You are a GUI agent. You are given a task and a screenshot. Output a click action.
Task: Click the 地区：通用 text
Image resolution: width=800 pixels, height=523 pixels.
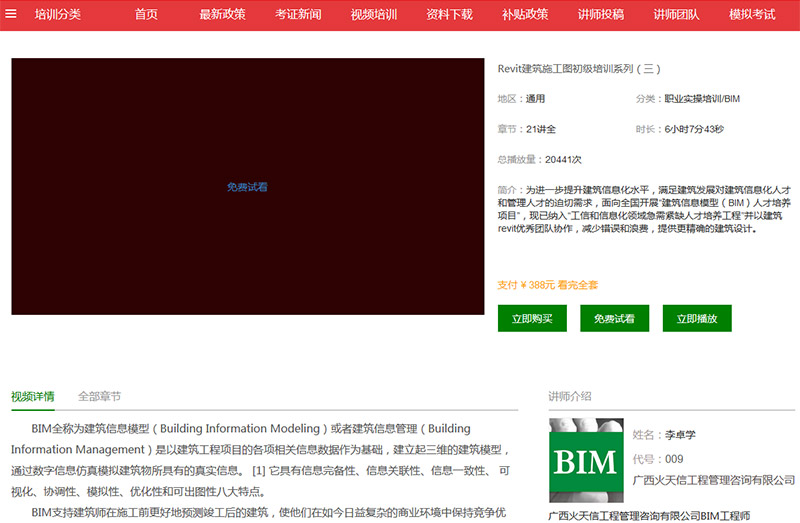[x=521, y=99]
